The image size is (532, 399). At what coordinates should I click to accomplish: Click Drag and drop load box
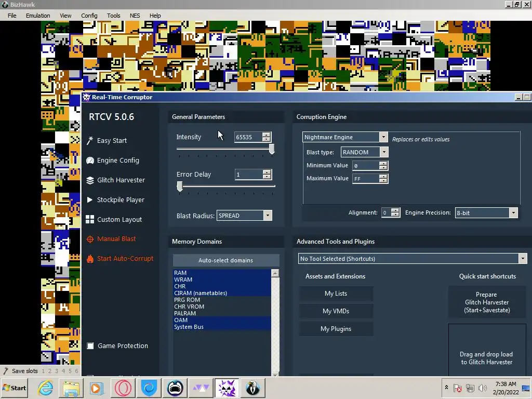(x=487, y=350)
